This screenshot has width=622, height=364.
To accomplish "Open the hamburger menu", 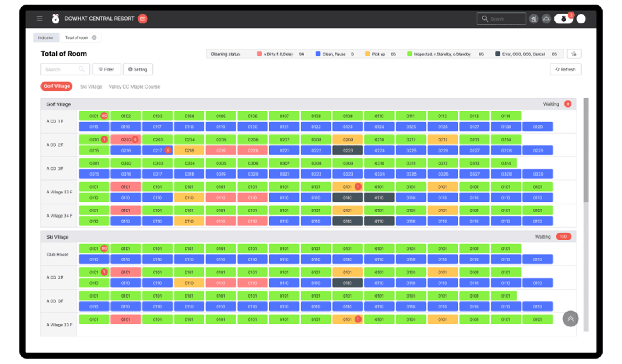I will 39,19.
